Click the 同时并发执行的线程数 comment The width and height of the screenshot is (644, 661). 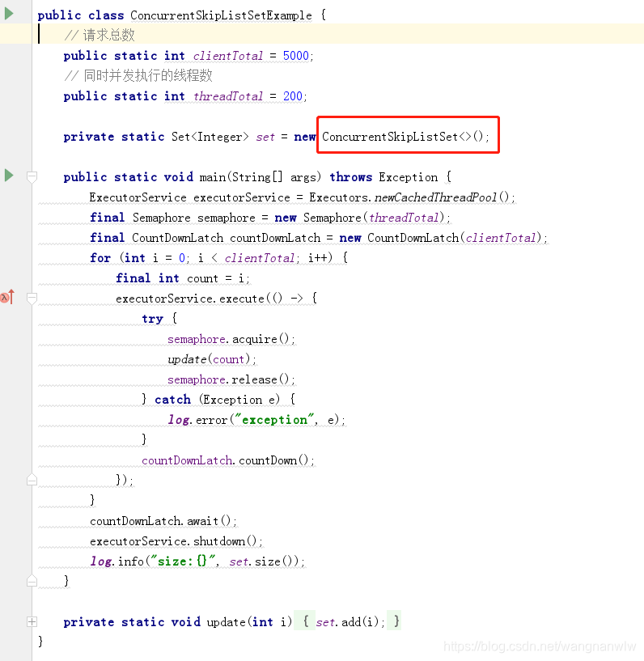coord(138,76)
